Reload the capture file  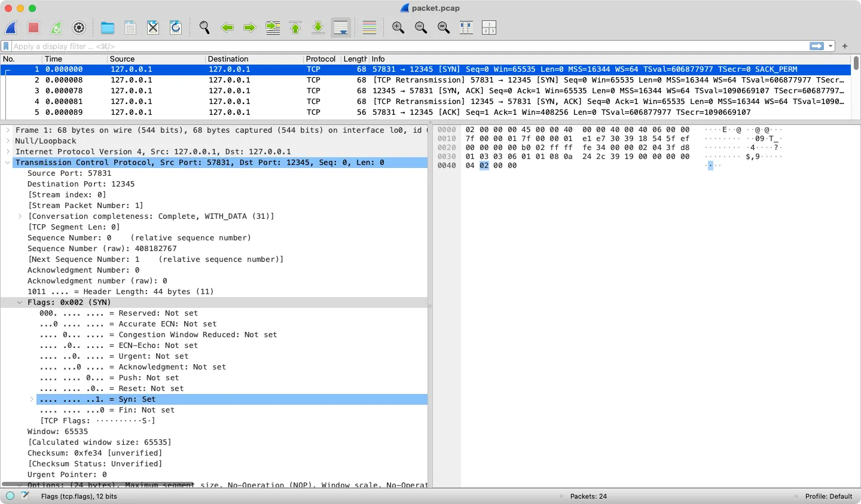[176, 28]
